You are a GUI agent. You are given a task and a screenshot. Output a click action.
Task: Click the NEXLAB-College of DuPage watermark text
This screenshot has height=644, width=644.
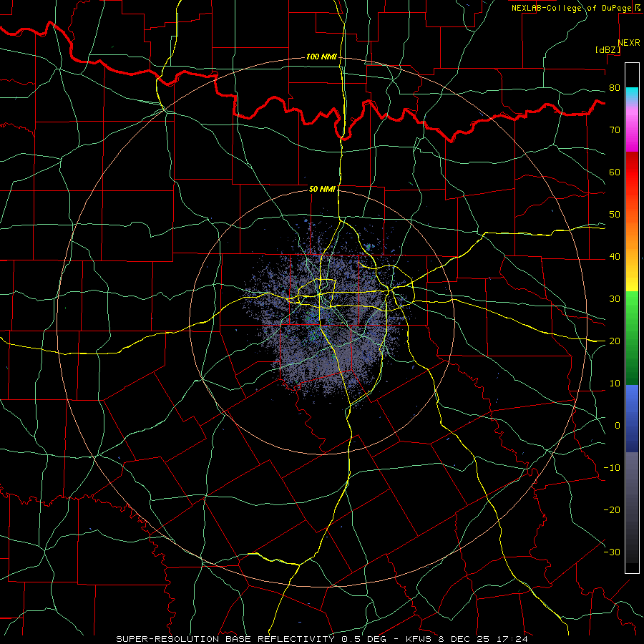click(572, 8)
